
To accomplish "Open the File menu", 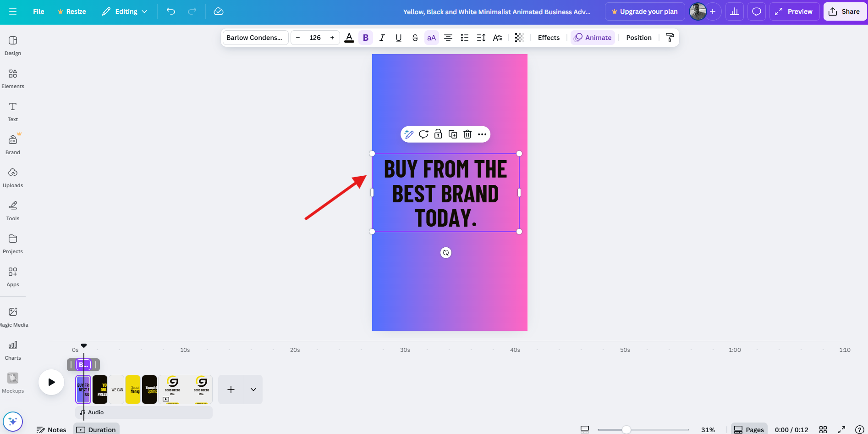I will 38,11.
